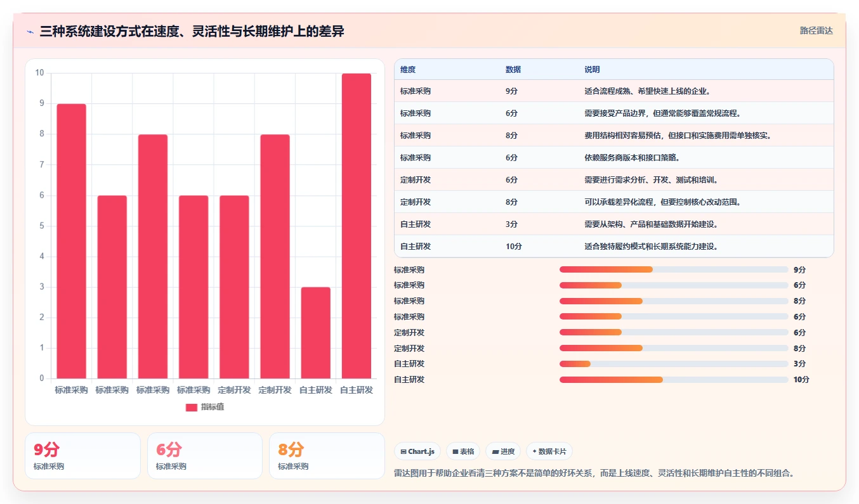The height and width of the screenshot is (504, 859).
Task: Click the 3分 cell in the table
Action: click(511, 224)
